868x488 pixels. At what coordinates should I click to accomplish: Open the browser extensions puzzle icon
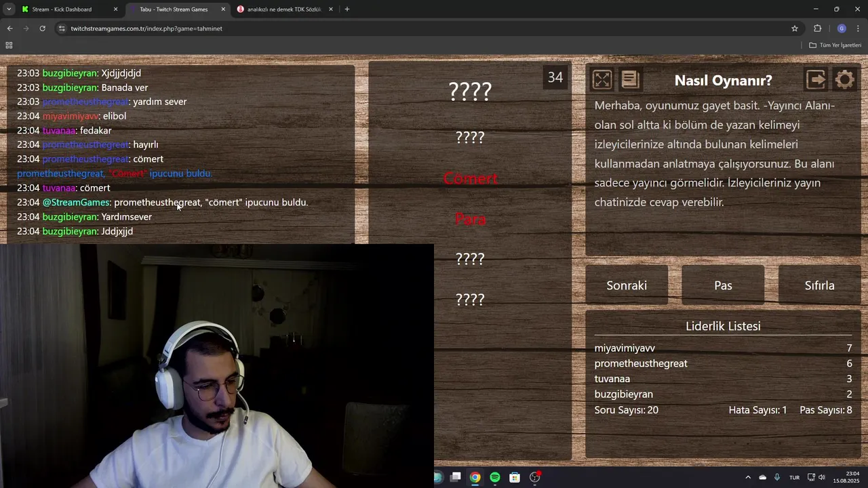[817, 28]
